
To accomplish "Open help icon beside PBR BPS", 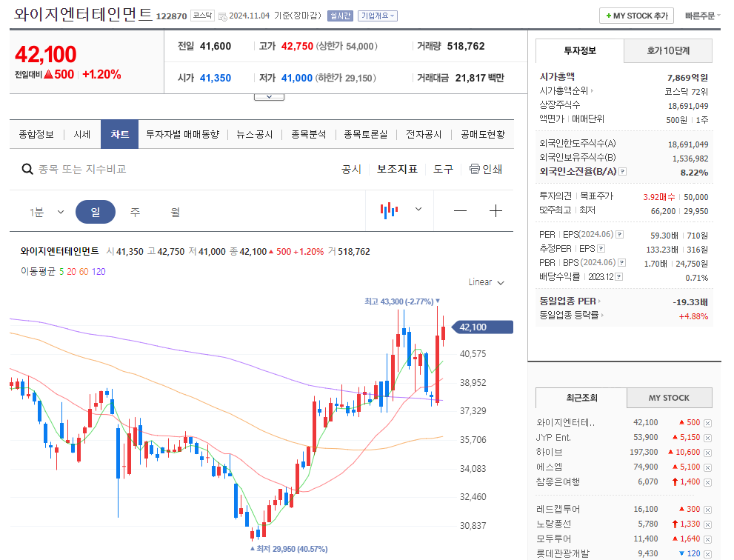I will [622, 263].
